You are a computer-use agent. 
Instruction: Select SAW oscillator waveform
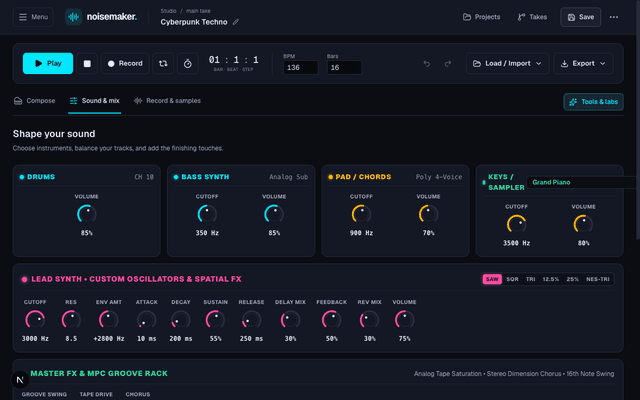492,279
